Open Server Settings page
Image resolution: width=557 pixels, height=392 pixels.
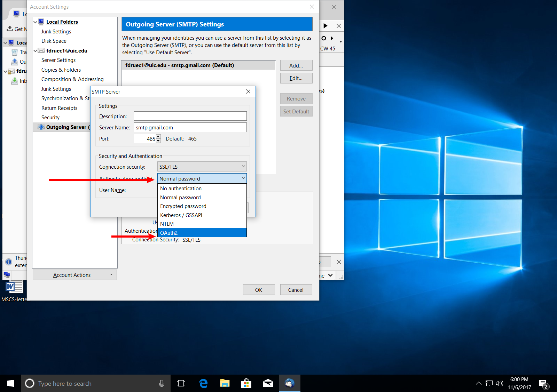[x=58, y=60]
